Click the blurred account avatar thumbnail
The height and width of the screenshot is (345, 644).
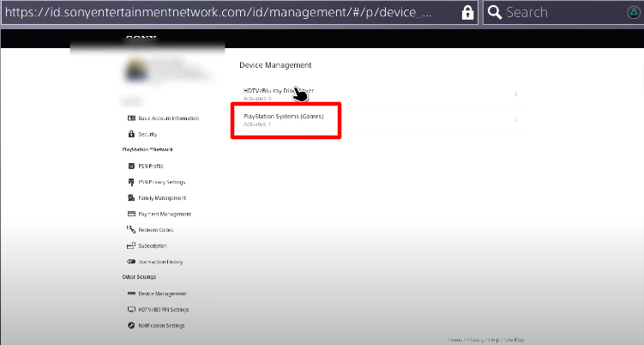[x=136, y=70]
